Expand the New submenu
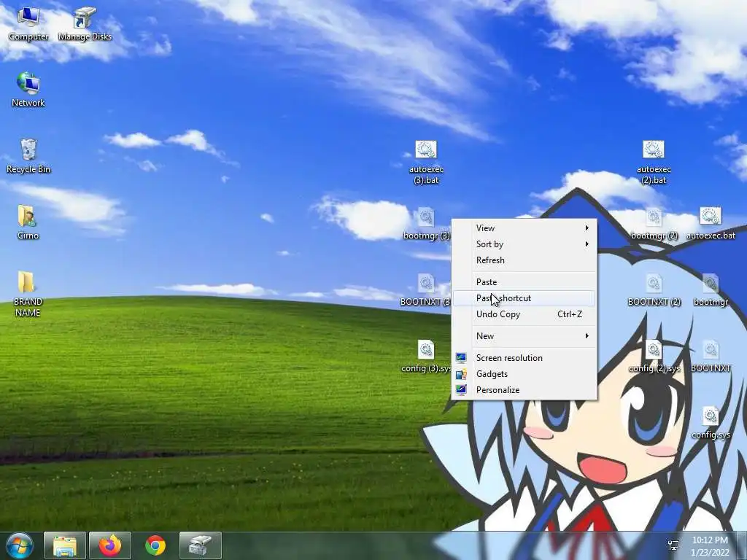The width and height of the screenshot is (747, 560). pyautogui.click(x=524, y=336)
